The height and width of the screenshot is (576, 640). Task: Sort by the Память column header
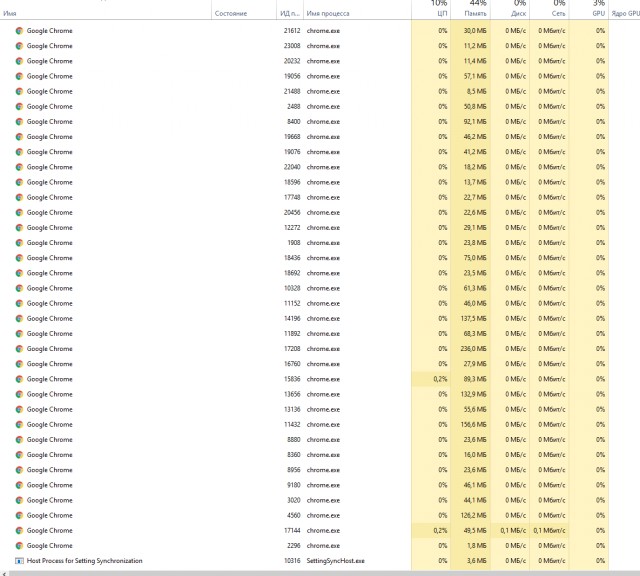point(476,13)
